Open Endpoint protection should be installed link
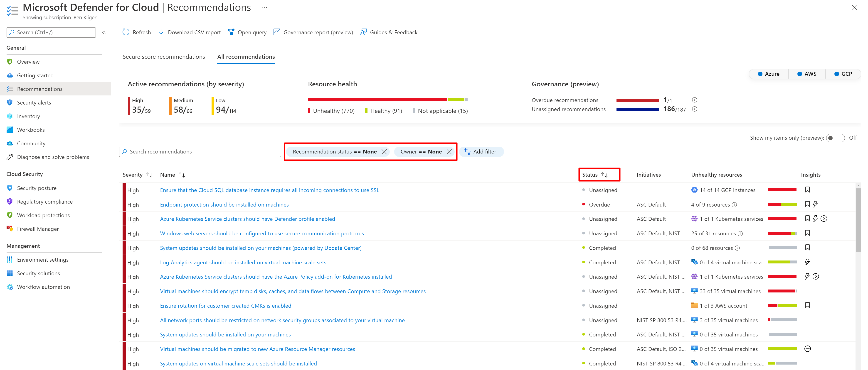This screenshot has width=868, height=370. [224, 205]
